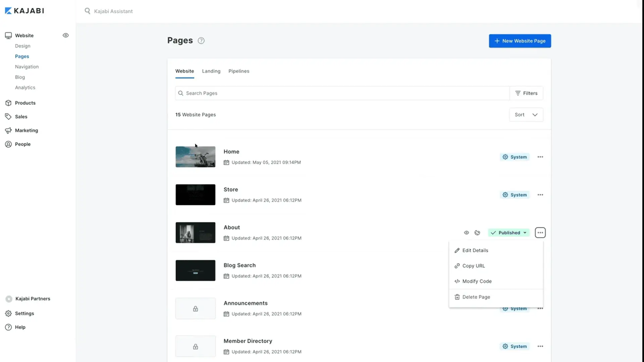Image resolution: width=644 pixels, height=362 pixels.
Task: Click the preview eye icon on About row
Action: point(466,233)
